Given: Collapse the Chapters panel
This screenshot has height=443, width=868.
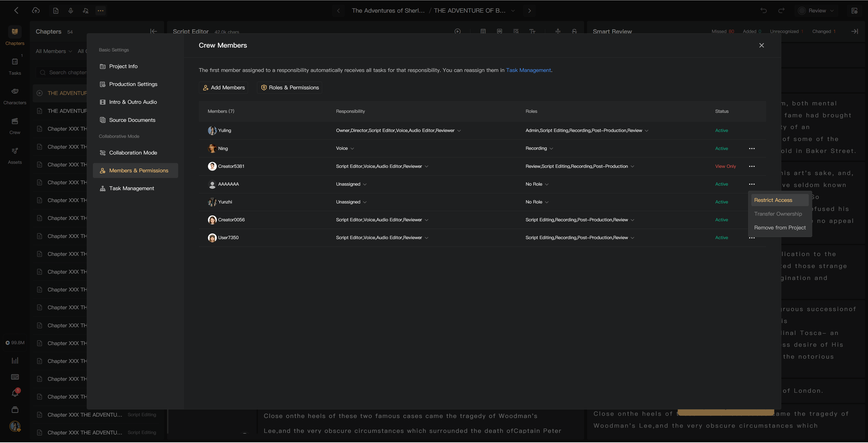Looking at the screenshot, I should [x=153, y=31].
